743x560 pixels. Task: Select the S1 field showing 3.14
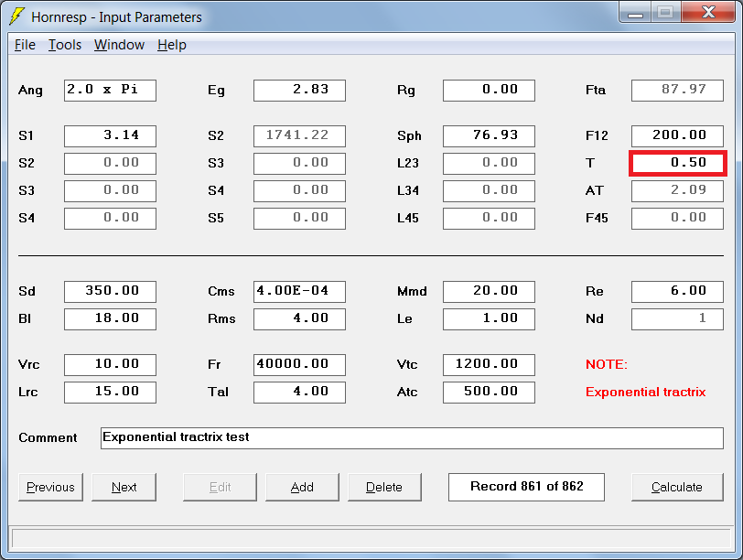coord(110,136)
